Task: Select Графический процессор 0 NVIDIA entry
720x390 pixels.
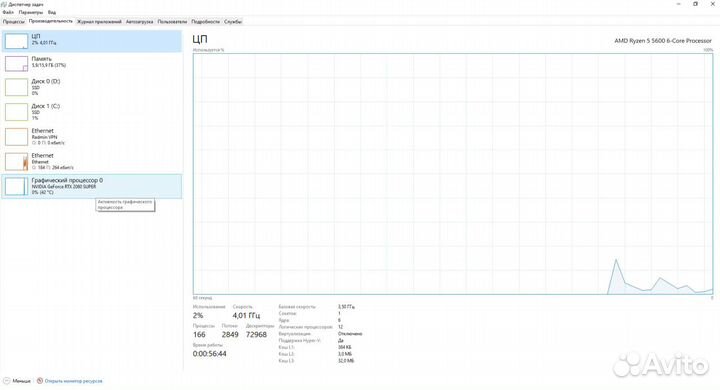Action: tap(92, 186)
